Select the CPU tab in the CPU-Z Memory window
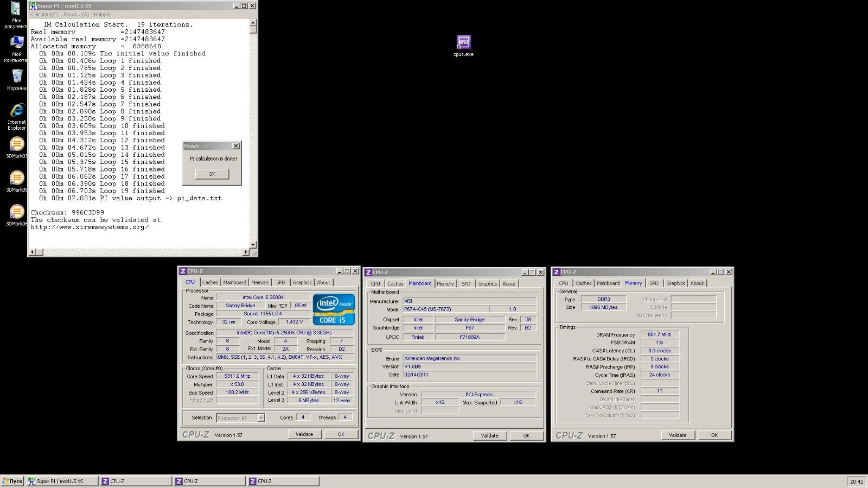Viewport: 868px width, 488px height. (x=564, y=283)
